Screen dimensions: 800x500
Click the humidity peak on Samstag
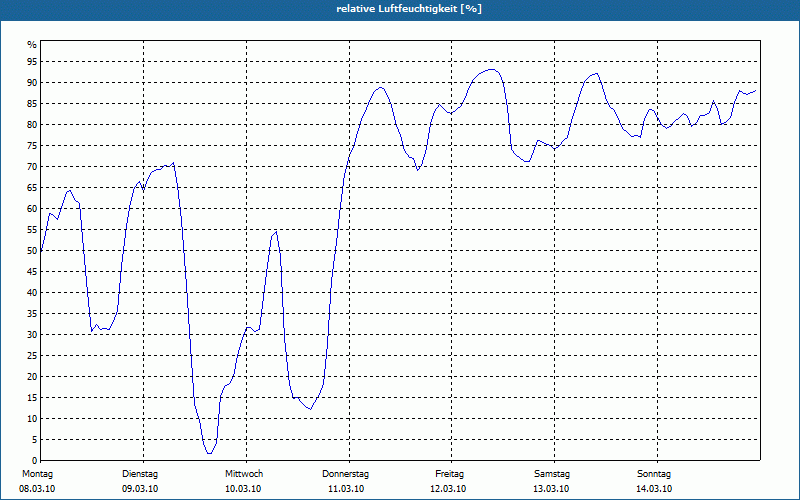coord(596,73)
